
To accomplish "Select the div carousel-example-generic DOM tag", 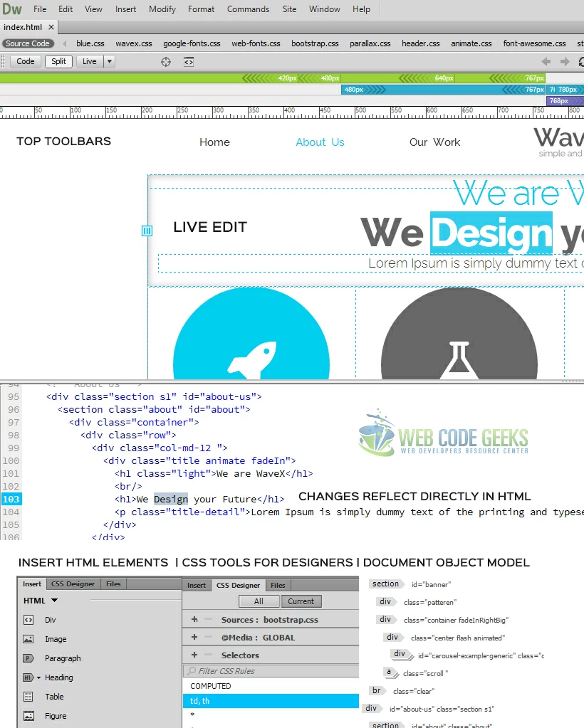I will coord(401,655).
